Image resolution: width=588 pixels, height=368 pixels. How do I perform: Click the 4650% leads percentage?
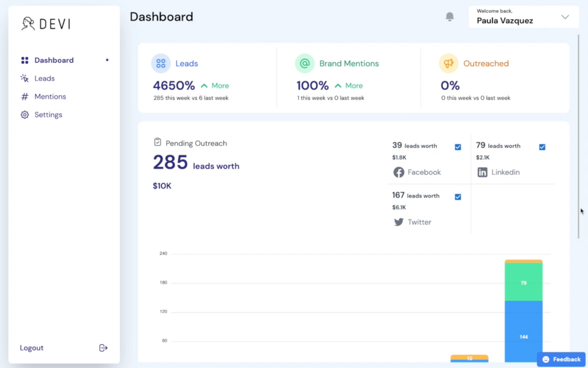tap(174, 86)
